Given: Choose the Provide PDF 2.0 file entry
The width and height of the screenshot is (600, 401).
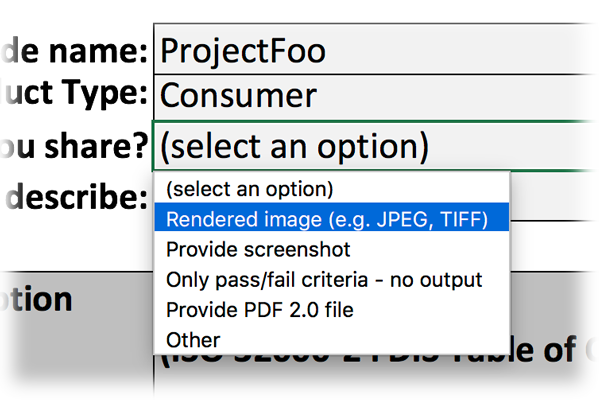Looking at the screenshot, I should (x=331, y=310).
